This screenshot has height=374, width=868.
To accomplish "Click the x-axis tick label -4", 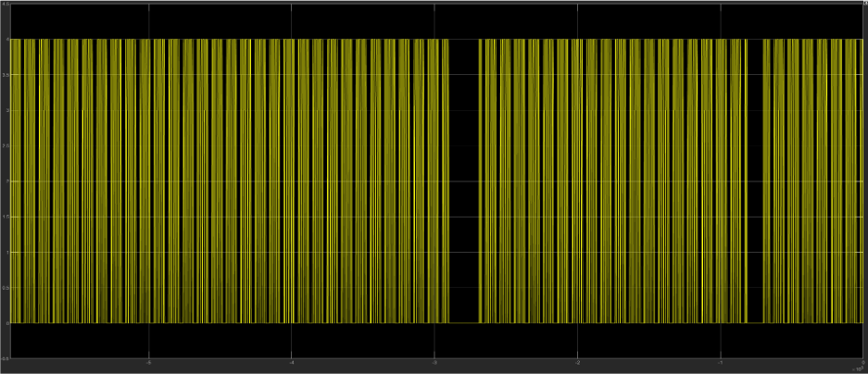I will pos(291,363).
